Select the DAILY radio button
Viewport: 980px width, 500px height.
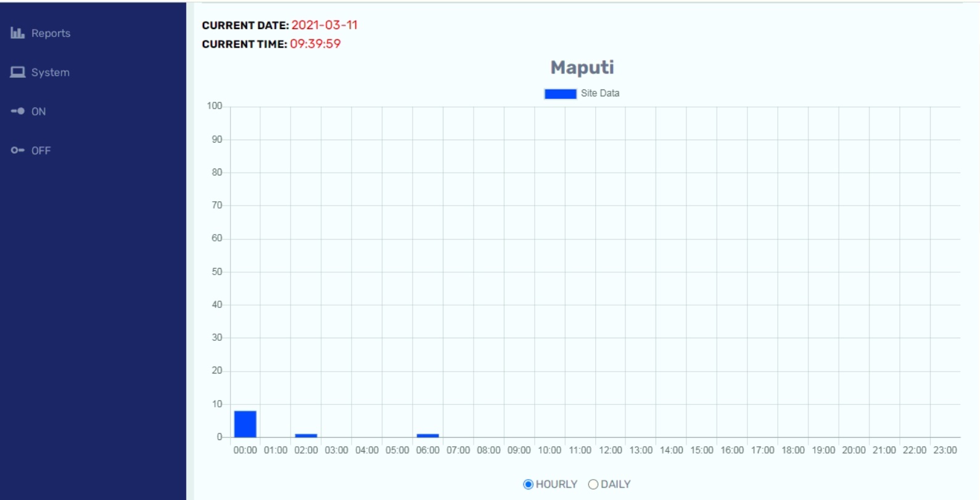point(593,485)
